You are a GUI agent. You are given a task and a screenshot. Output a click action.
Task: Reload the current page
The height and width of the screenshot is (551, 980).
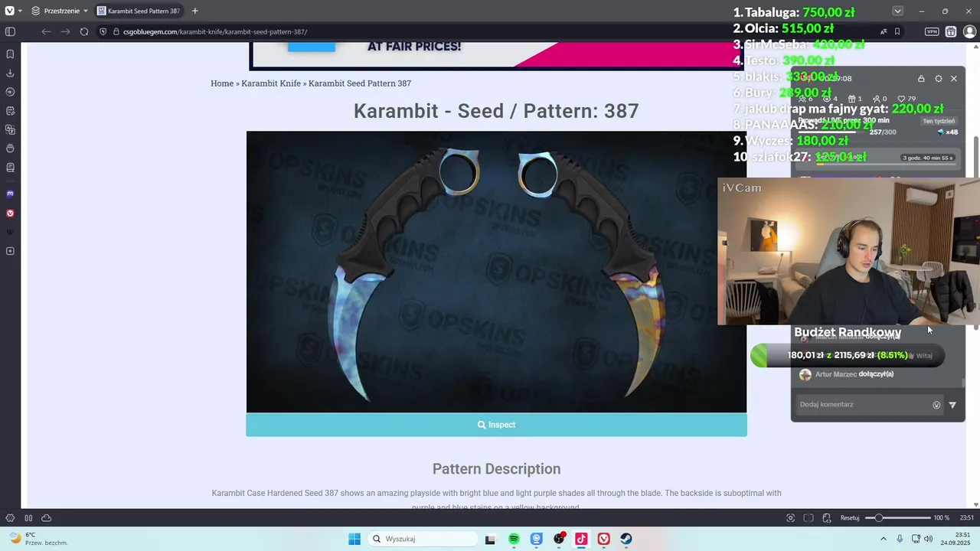[x=84, y=31]
